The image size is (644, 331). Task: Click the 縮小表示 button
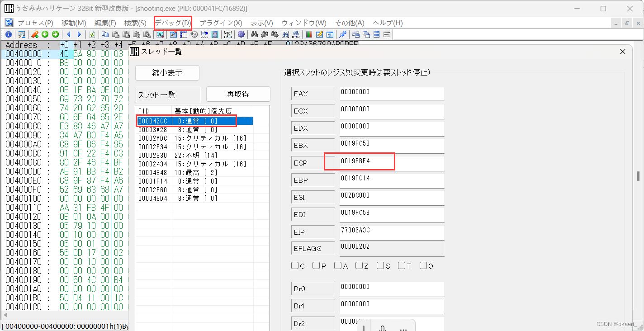click(x=167, y=73)
